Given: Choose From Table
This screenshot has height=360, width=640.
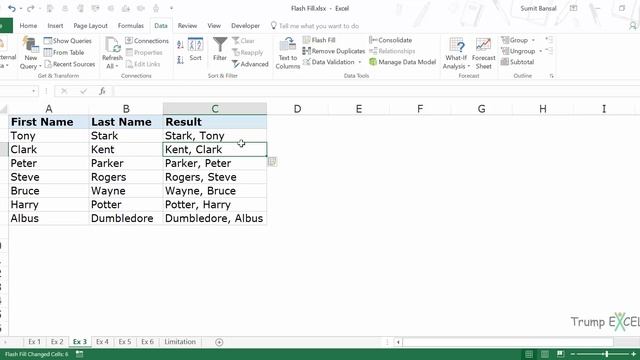Looking at the screenshot, I should (x=64, y=52).
